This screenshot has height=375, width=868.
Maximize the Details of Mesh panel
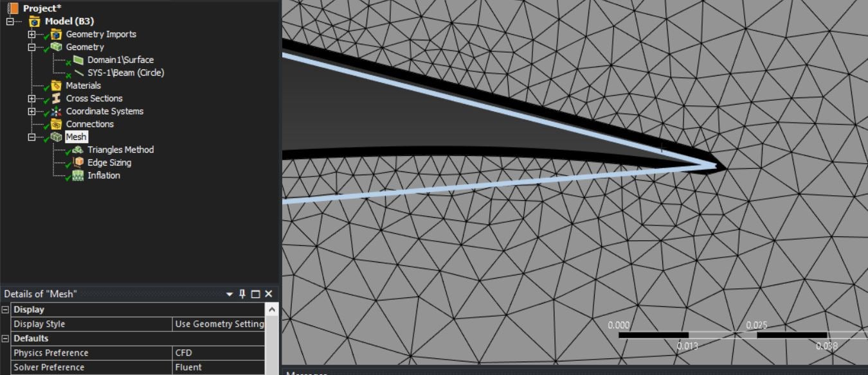pos(255,294)
